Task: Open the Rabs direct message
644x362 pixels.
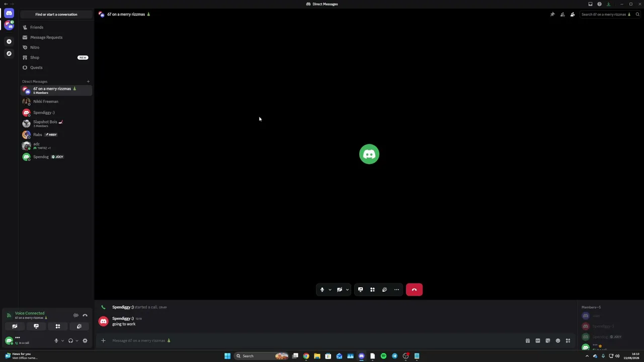Action: click(56, 135)
